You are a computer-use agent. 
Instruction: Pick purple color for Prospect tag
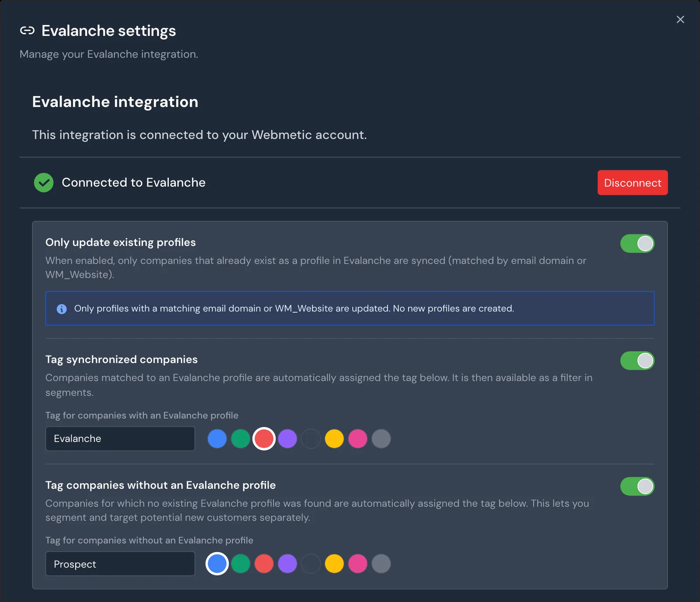tap(287, 564)
